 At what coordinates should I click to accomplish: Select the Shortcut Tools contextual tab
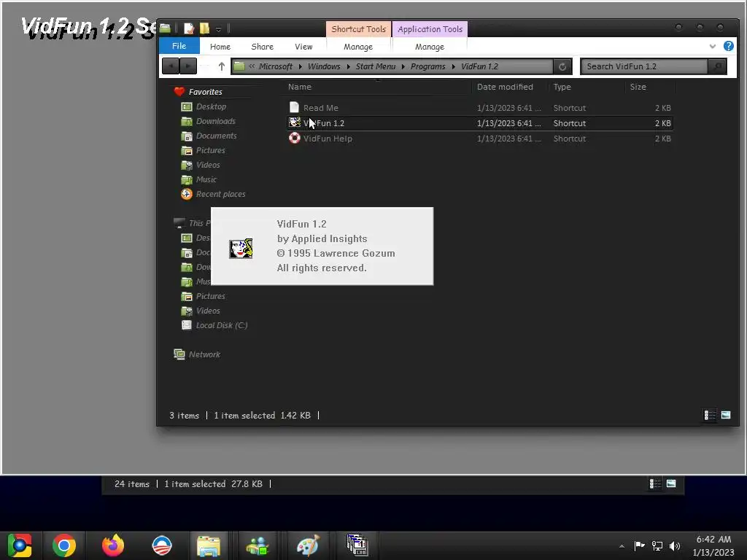click(x=358, y=29)
